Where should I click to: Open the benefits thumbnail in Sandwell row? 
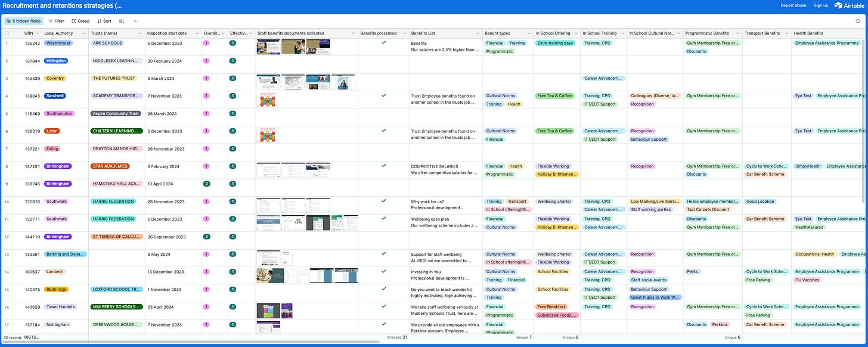coord(268,100)
